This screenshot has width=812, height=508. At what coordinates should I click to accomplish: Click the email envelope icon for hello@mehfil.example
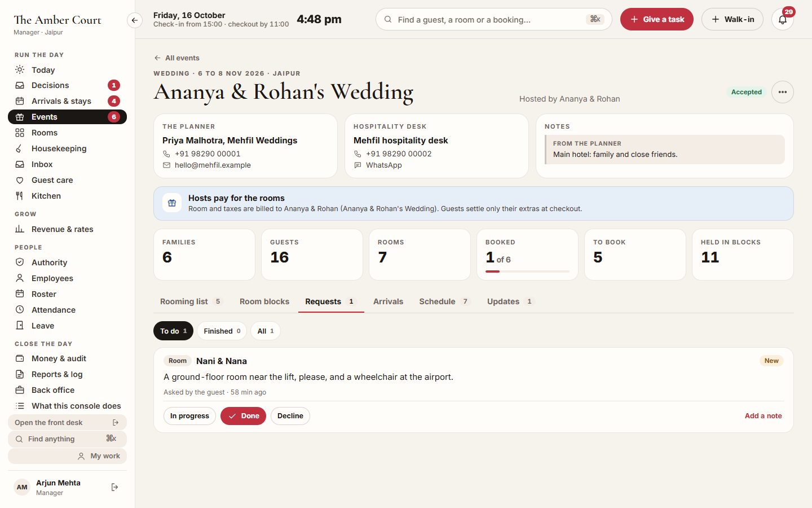(166, 165)
